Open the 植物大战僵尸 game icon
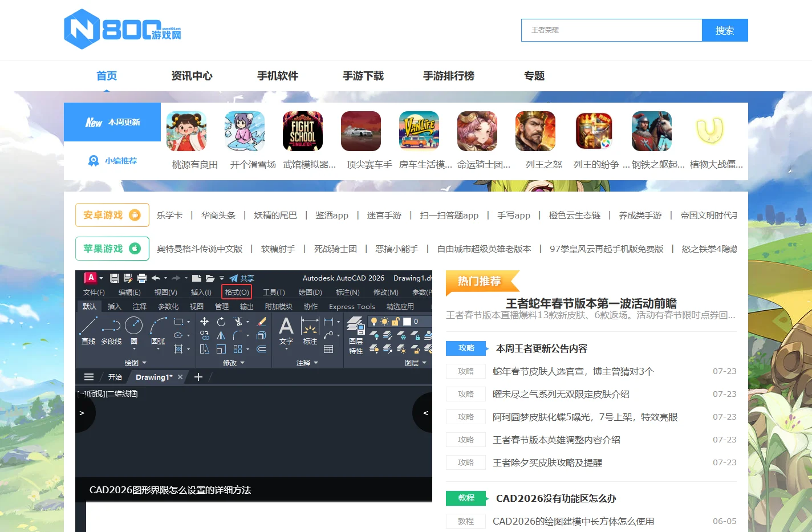 [710, 131]
